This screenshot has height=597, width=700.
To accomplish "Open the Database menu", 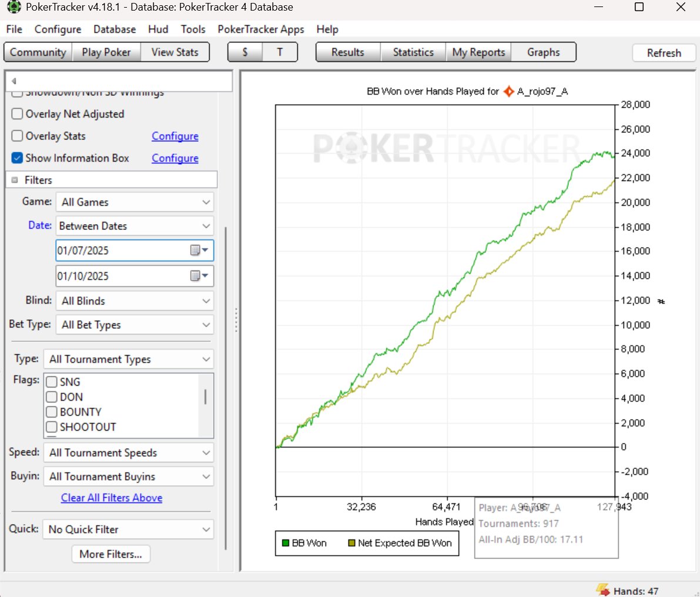I will coord(115,29).
